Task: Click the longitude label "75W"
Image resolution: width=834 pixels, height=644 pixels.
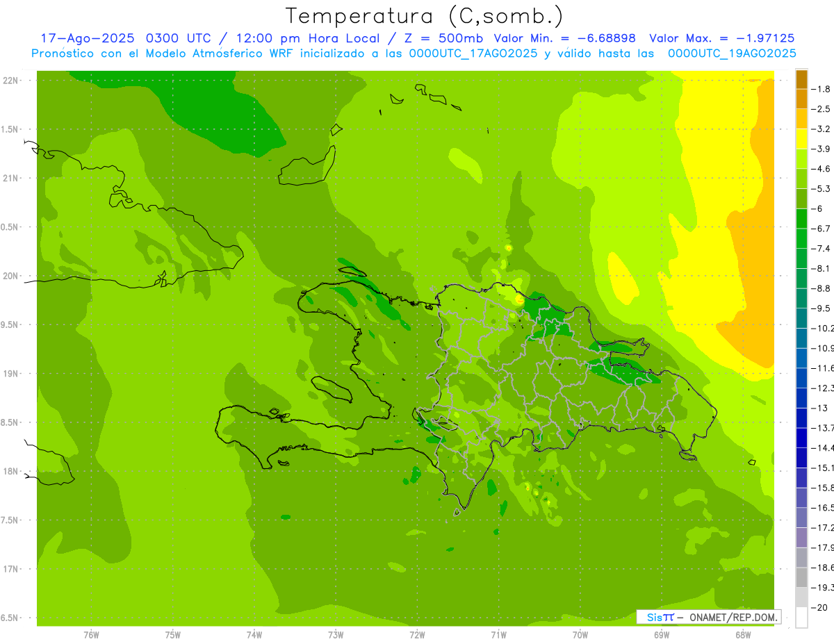Action: pos(173,635)
